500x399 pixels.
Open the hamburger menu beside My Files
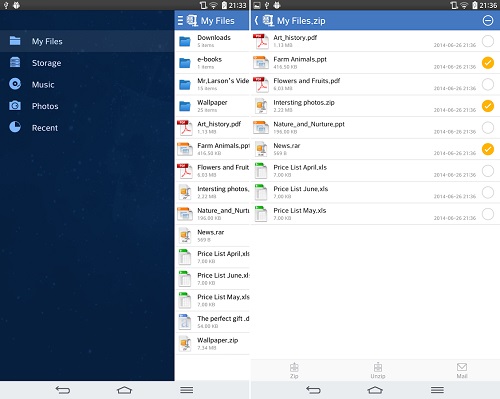tap(180, 21)
